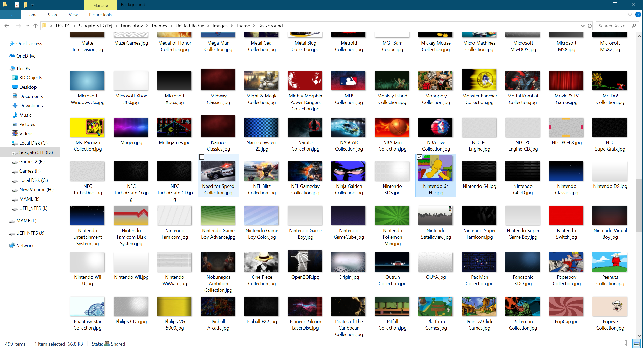Open Customize Quick Access Toolbar dropdown
Viewport: 644px width, 350px height.
point(32,5)
